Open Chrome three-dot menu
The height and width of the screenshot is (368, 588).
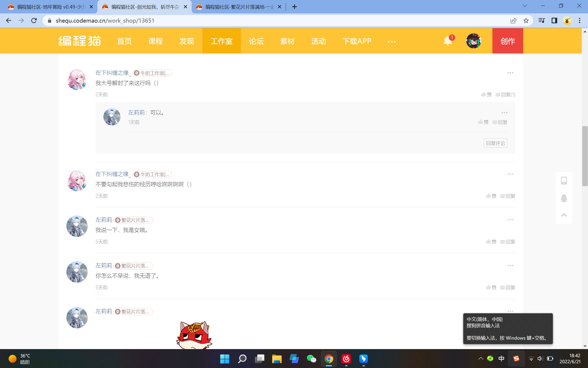[580, 21]
